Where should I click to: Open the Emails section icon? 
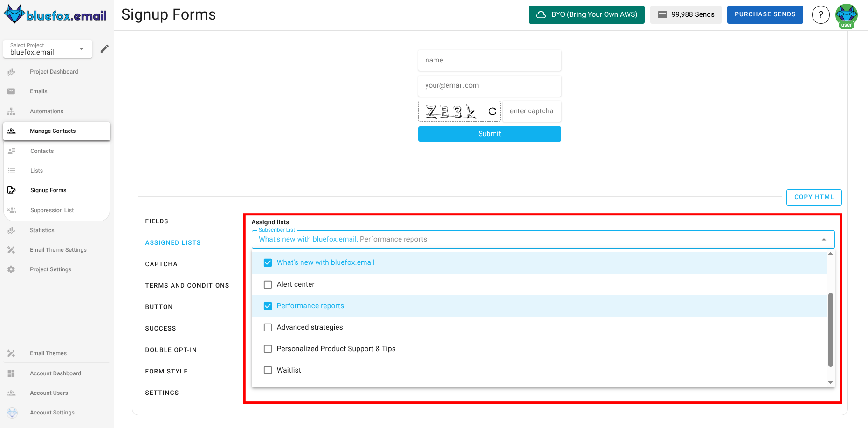pyautogui.click(x=11, y=91)
